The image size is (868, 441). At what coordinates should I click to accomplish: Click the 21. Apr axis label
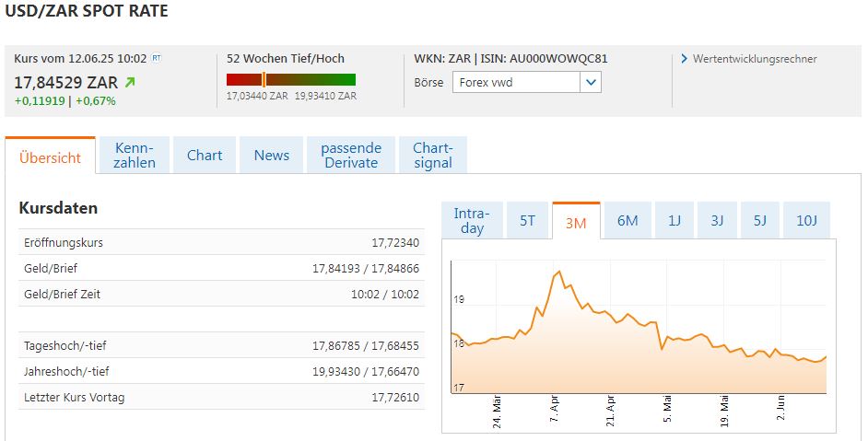(x=610, y=411)
